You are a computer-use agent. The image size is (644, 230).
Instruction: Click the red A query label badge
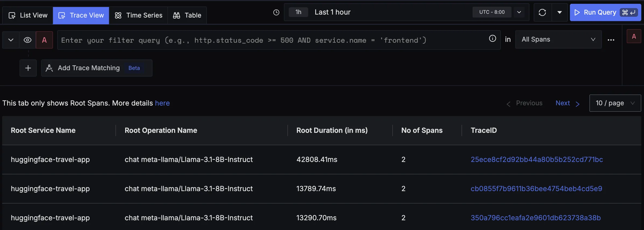[44, 40]
